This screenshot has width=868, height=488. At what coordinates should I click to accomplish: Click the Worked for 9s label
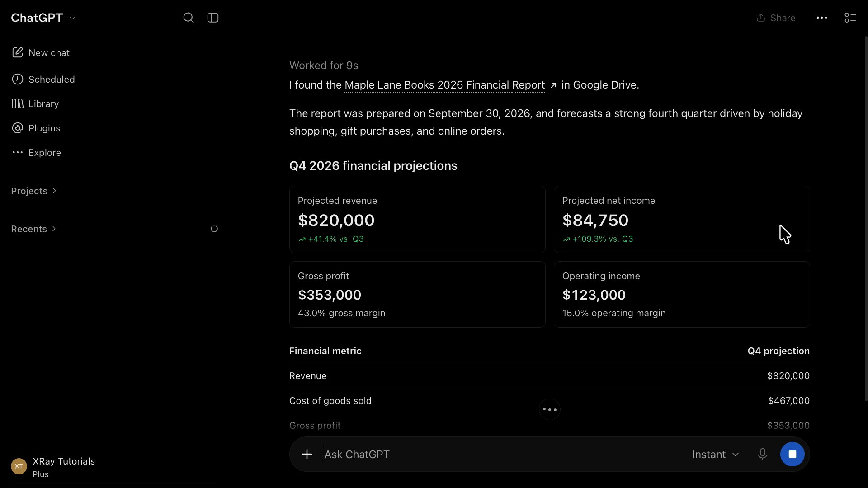pyautogui.click(x=324, y=66)
